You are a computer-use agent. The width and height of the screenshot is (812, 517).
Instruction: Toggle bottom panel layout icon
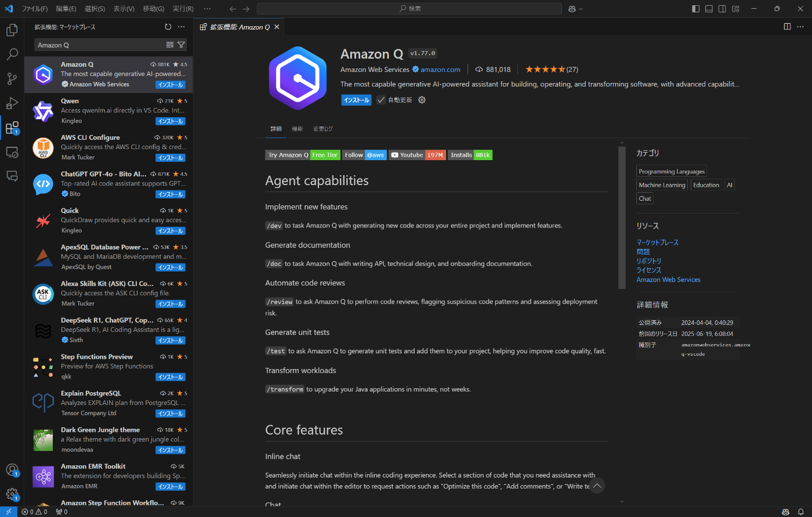pos(709,9)
